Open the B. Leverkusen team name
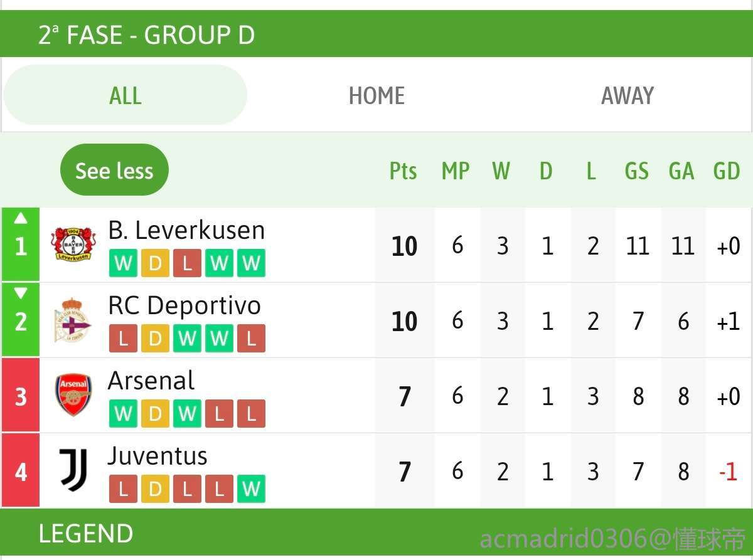This screenshot has width=753, height=560. click(x=186, y=230)
